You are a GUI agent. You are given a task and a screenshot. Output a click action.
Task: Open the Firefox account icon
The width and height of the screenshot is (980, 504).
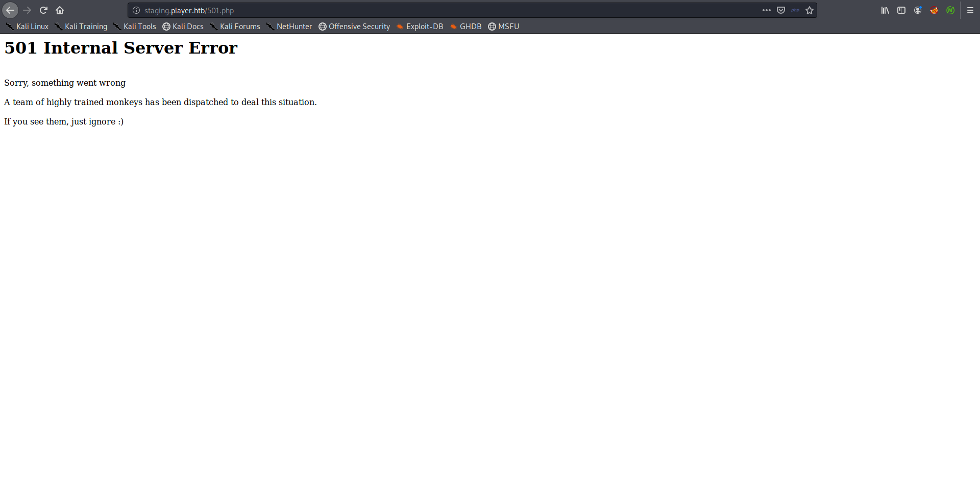coord(918,10)
